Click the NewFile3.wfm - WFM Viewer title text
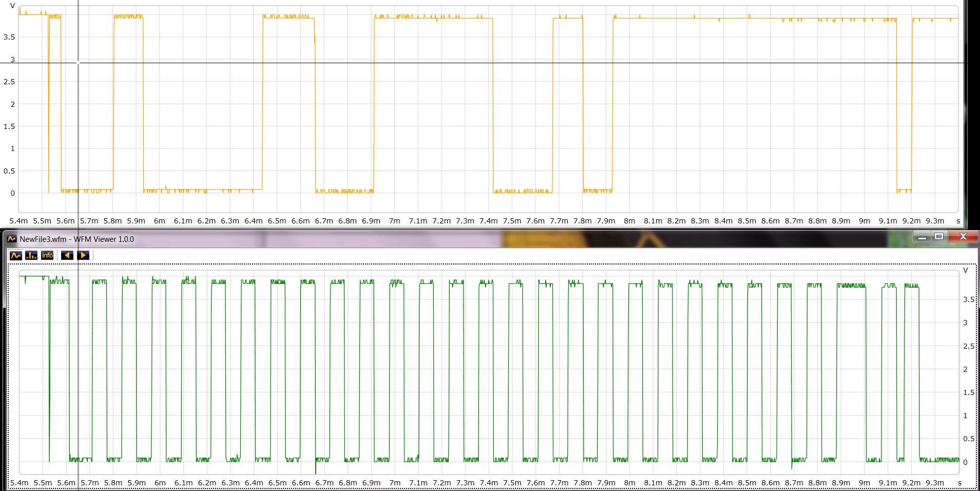 pyautogui.click(x=76, y=239)
